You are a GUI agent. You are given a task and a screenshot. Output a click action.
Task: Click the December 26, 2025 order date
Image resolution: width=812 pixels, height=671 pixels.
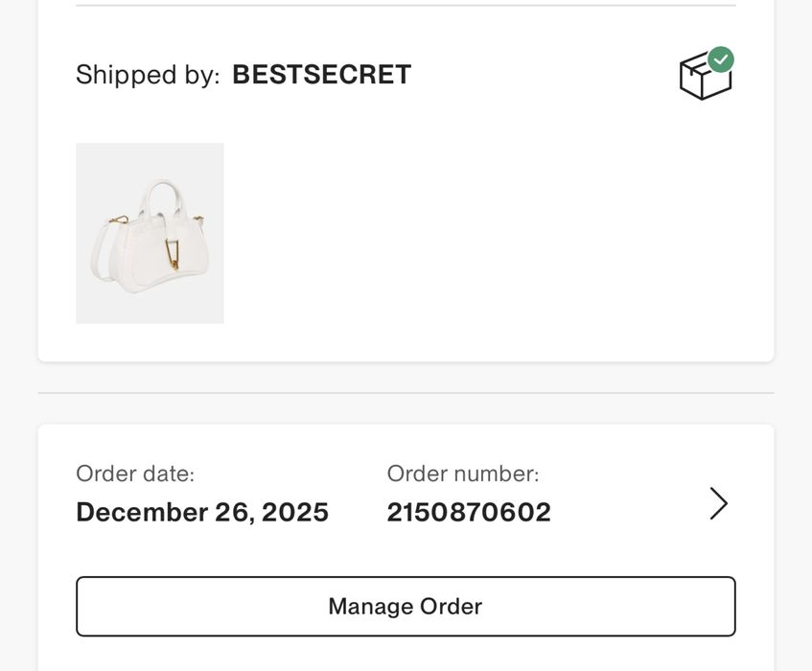[202, 512]
